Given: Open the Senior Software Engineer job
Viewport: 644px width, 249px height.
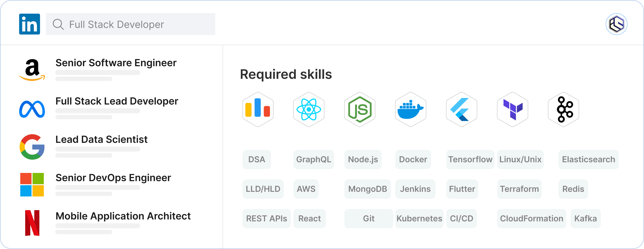Looking at the screenshot, I should (x=116, y=63).
